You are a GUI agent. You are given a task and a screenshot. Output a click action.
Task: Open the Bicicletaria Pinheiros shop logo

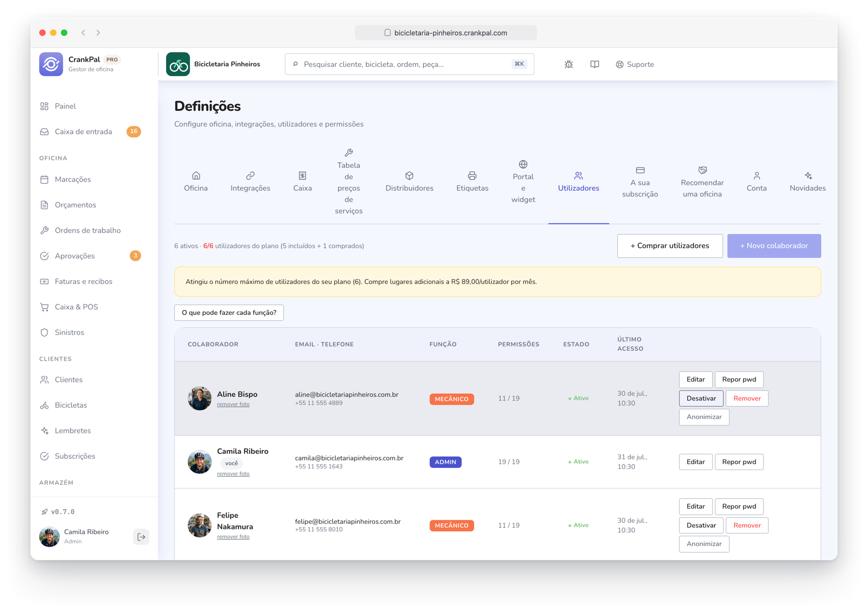[178, 64]
